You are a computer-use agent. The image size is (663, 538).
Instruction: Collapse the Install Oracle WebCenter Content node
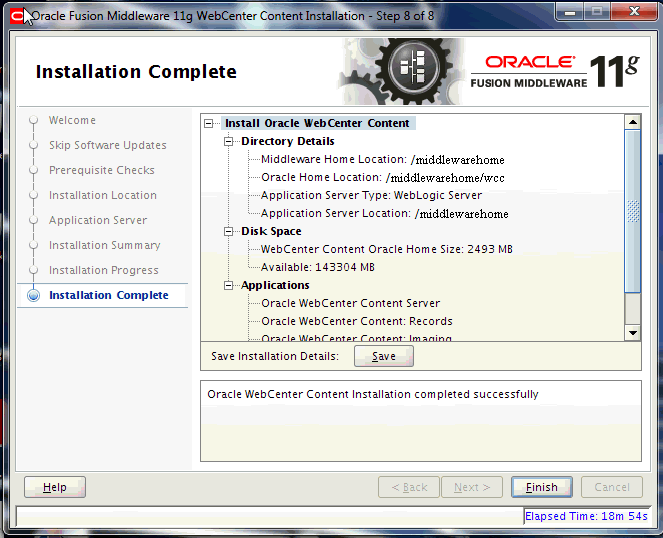[208, 124]
